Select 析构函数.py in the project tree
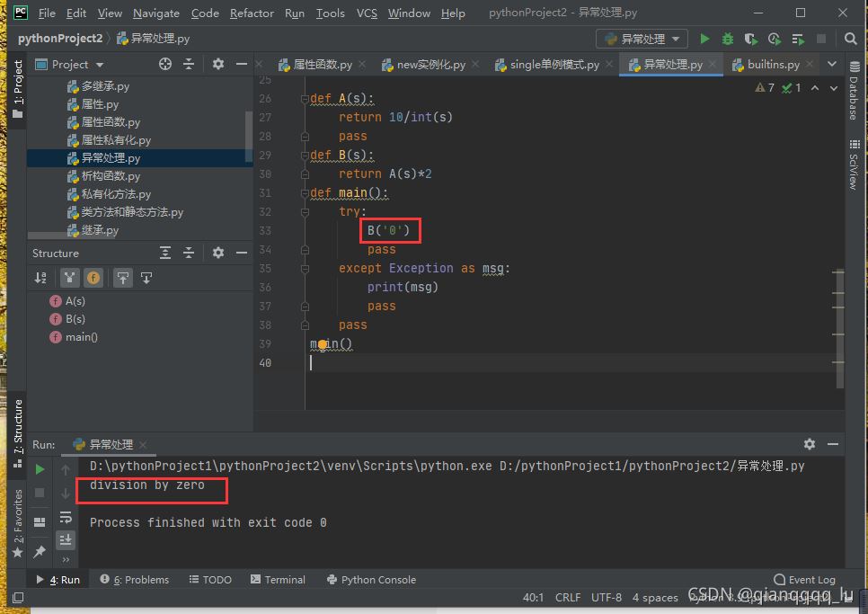Screen dimensions: 868x614 (x=111, y=176)
